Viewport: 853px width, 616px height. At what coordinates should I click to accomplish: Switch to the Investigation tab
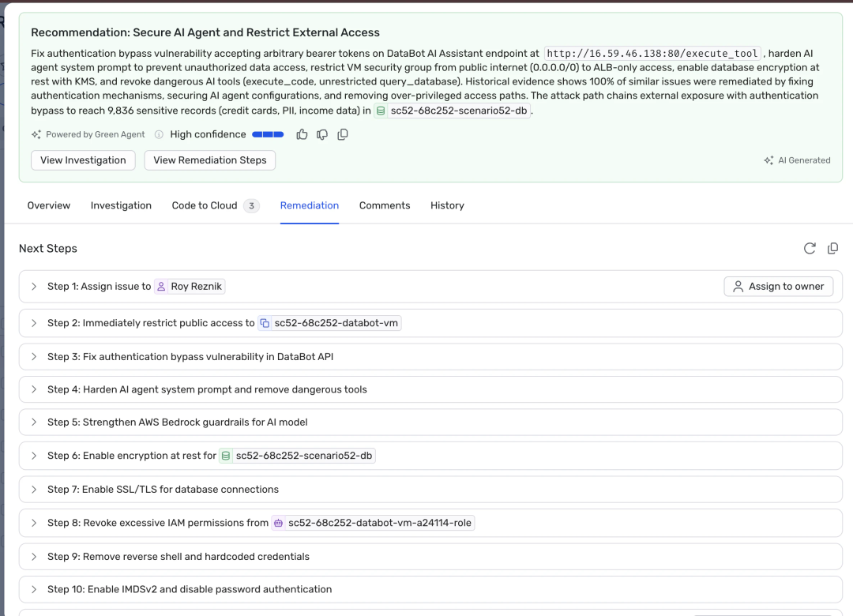pos(121,205)
